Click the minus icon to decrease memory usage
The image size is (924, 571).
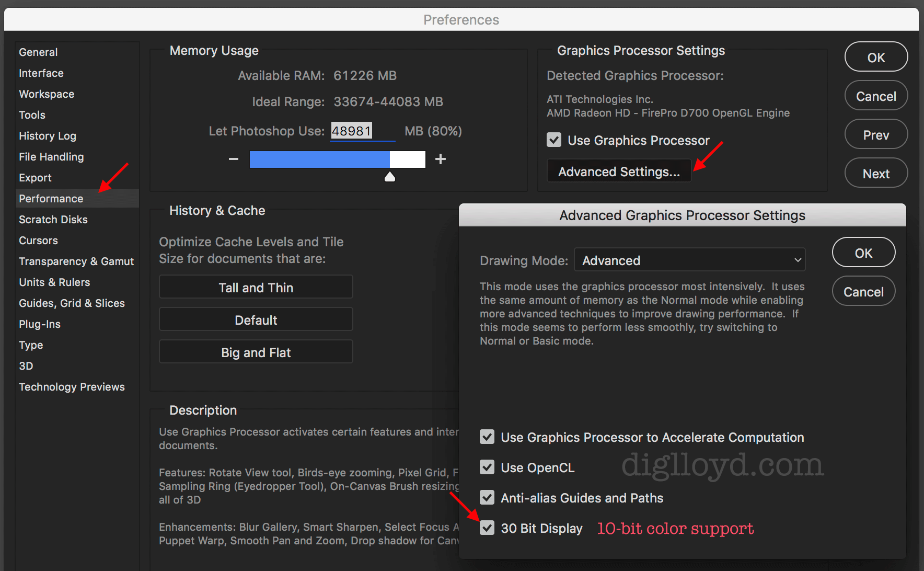coord(234,159)
